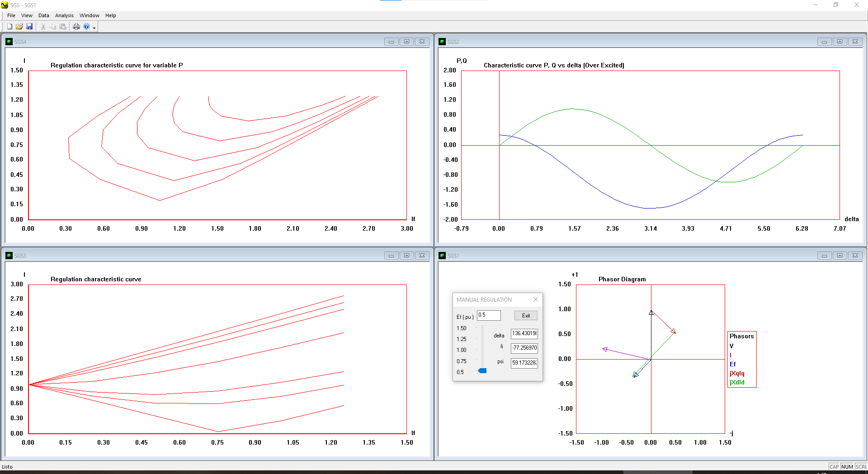Click the delta value field
The height and width of the screenshot is (474, 868).
pos(524,334)
